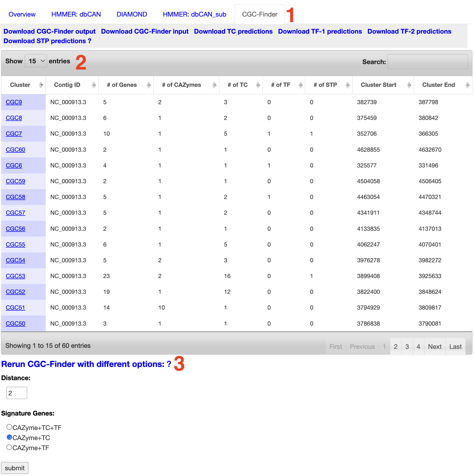Sort the Contig ID column
The width and height of the screenshot is (474, 476).
tap(94, 85)
